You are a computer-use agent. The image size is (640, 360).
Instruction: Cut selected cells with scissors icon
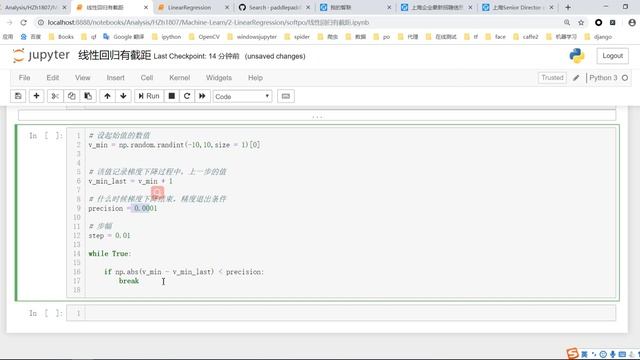55,96
